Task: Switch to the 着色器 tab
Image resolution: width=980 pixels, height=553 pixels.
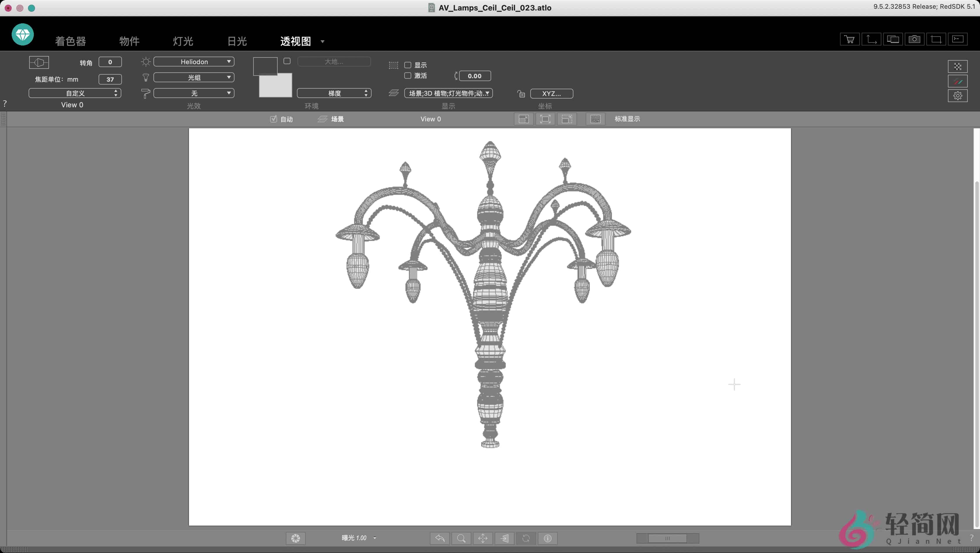Action: pyautogui.click(x=70, y=41)
